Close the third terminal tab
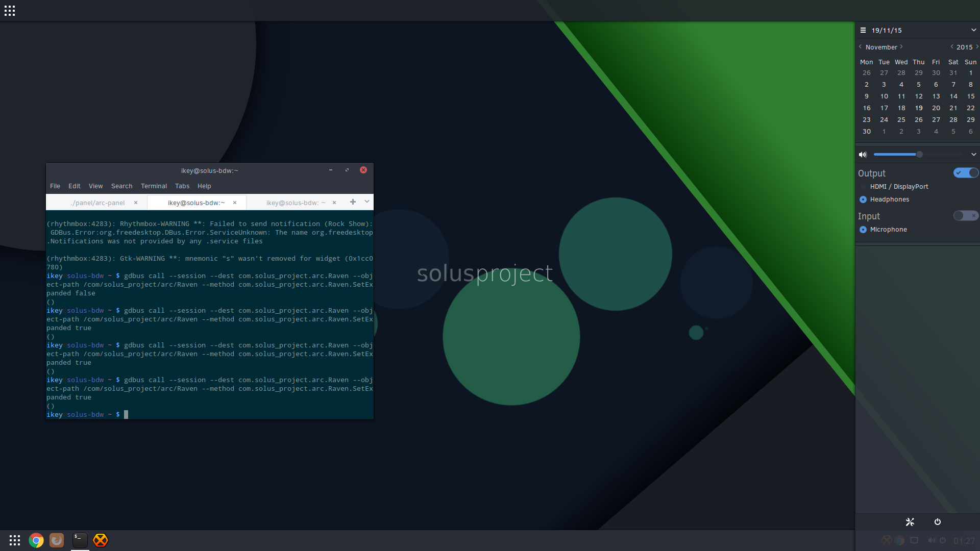 pos(334,203)
